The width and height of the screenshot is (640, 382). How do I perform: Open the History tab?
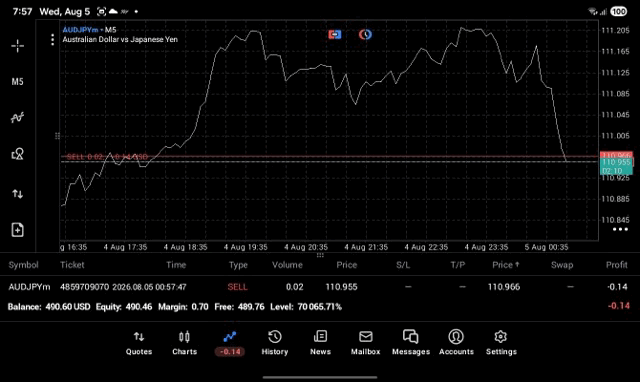pos(275,343)
